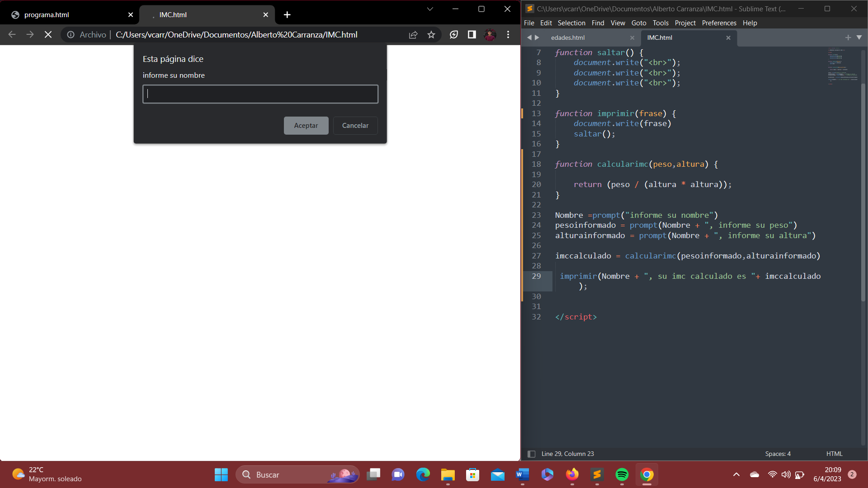
Task: Open Spotify from the taskbar
Action: 622,474
